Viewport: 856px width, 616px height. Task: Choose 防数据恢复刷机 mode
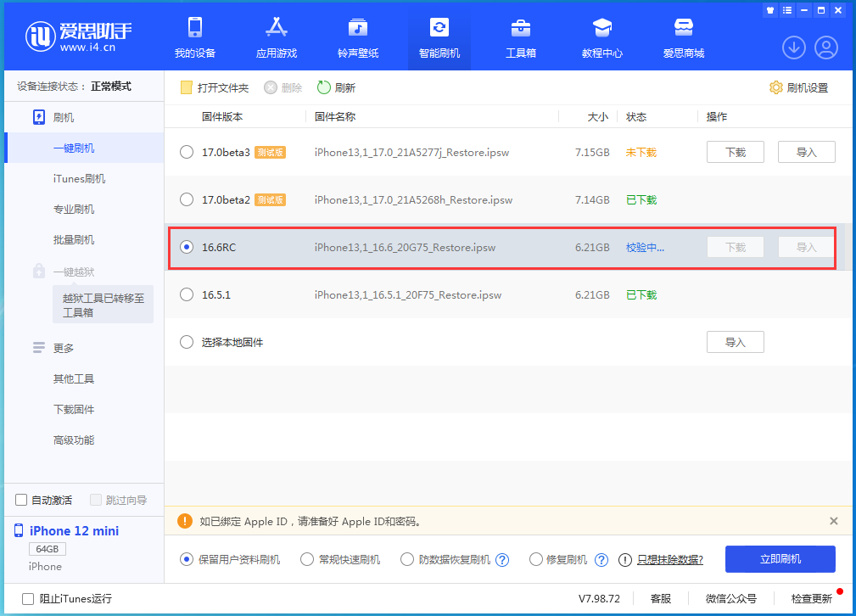[406, 559]
